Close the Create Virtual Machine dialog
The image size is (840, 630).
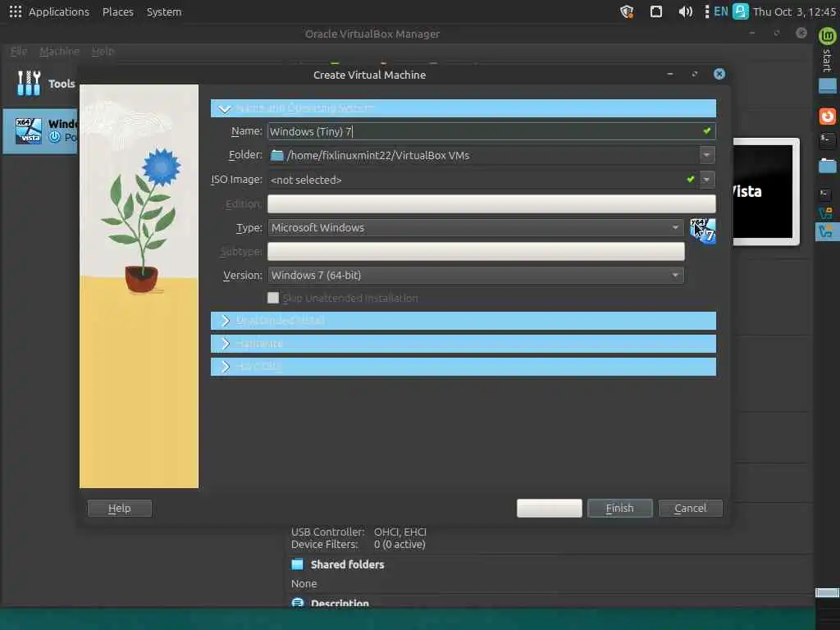pyautogui.click(x=719, y=74)
